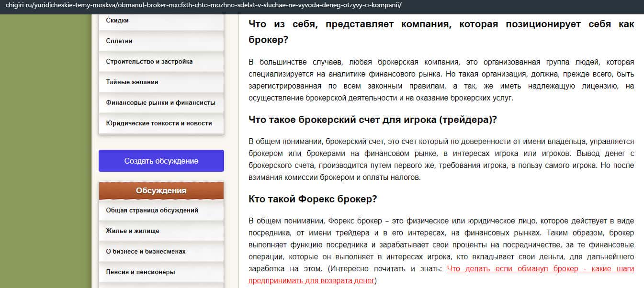
Task: Go to Пенсия и пенсионеры discussion
Action: (x=140, y=272)
